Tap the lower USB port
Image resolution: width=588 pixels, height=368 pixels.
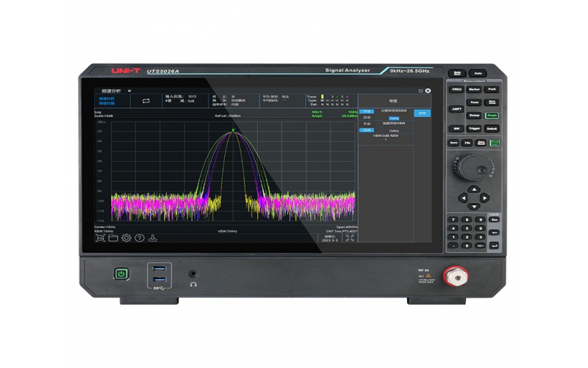point(159,280)
